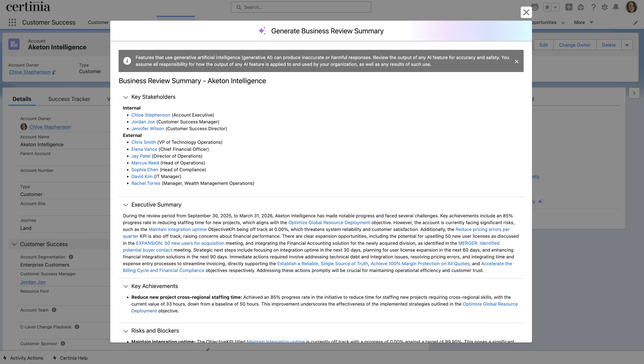Image resolution: width=644 pixels, height=364 pixels.
Task: Open the Chloe Stephenson account owner link
Action: point(29,72)
